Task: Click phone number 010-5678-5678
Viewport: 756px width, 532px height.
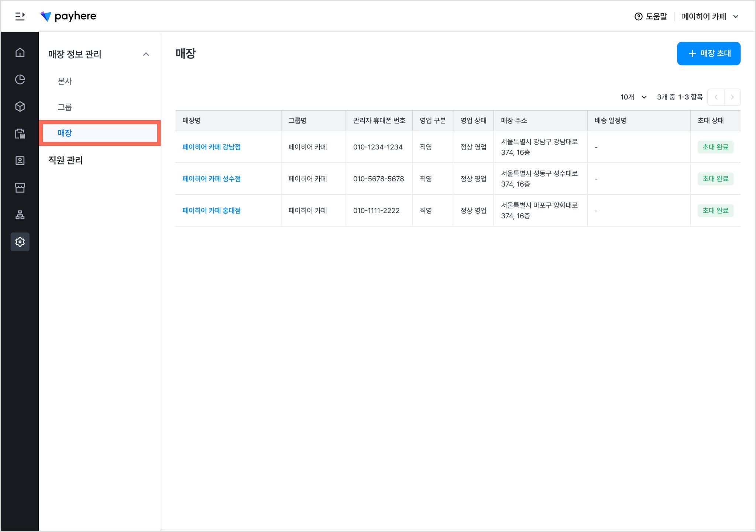Action: 378,179
